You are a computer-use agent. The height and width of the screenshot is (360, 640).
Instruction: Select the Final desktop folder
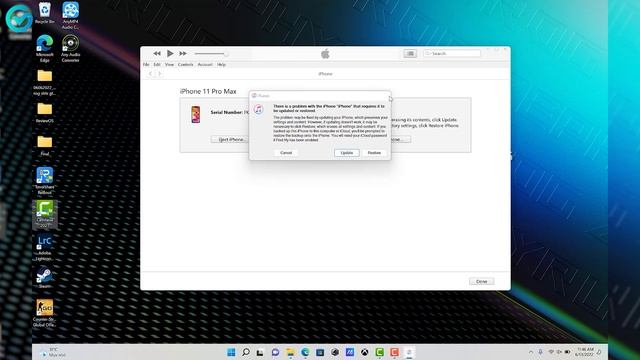pyautogui.click(x=44, y=146)
